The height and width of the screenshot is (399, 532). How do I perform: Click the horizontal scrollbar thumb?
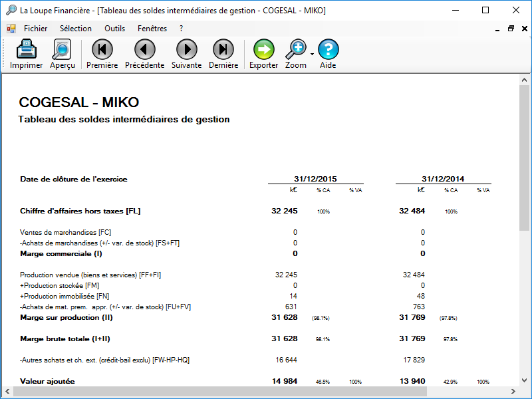click(220, 391)
